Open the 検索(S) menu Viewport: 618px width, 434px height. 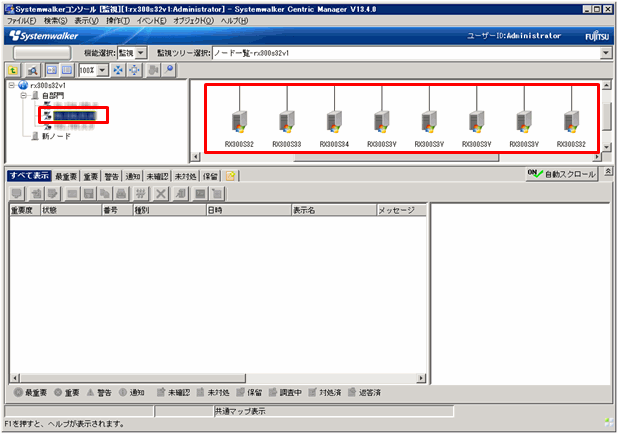(x=55, y=21)
